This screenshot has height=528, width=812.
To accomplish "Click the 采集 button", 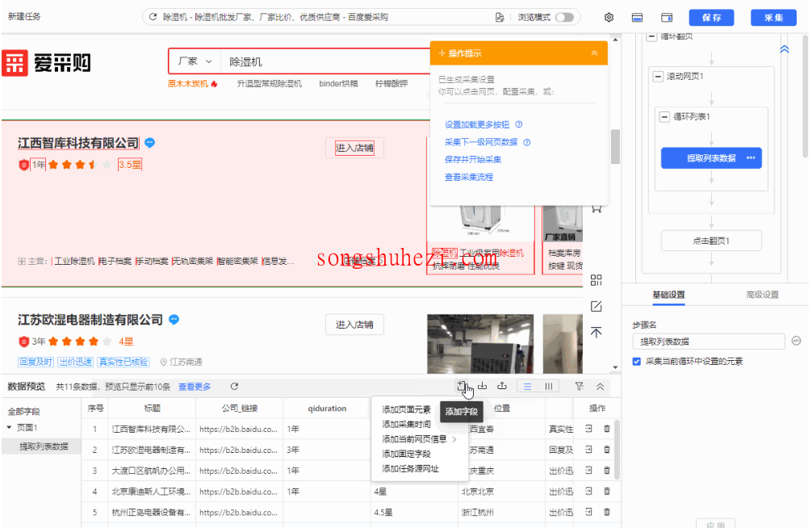I will pos(774,17).
